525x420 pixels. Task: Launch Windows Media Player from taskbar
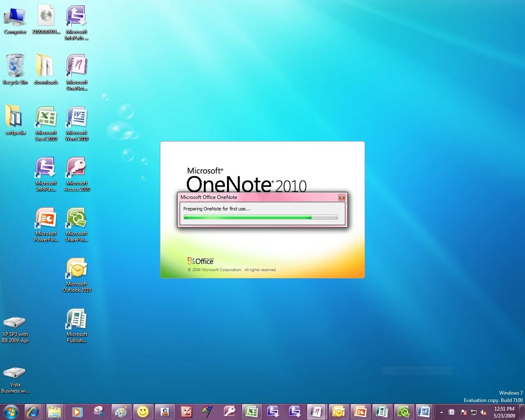point(77,411)
